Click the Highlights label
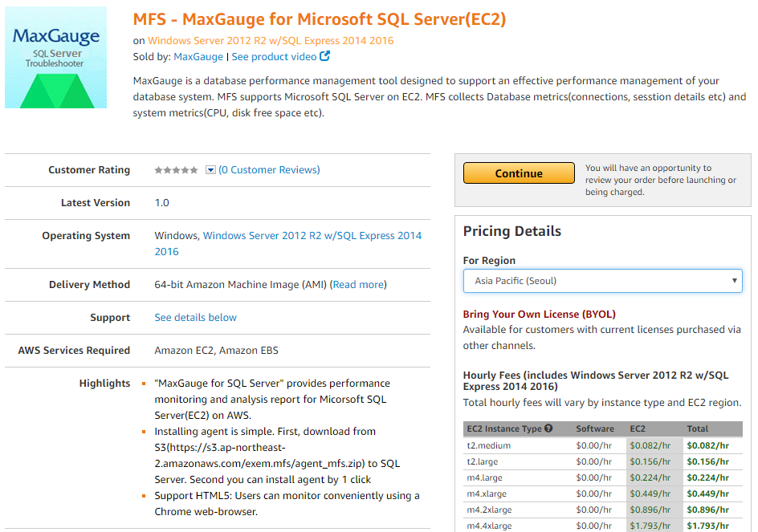The width and height of the screenshot is (758, 532). [x=104, y=384]
